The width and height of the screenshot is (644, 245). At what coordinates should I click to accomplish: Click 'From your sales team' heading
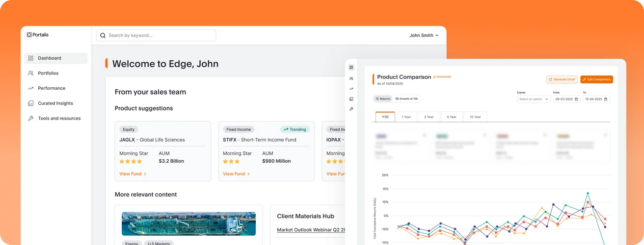[150, 92]
